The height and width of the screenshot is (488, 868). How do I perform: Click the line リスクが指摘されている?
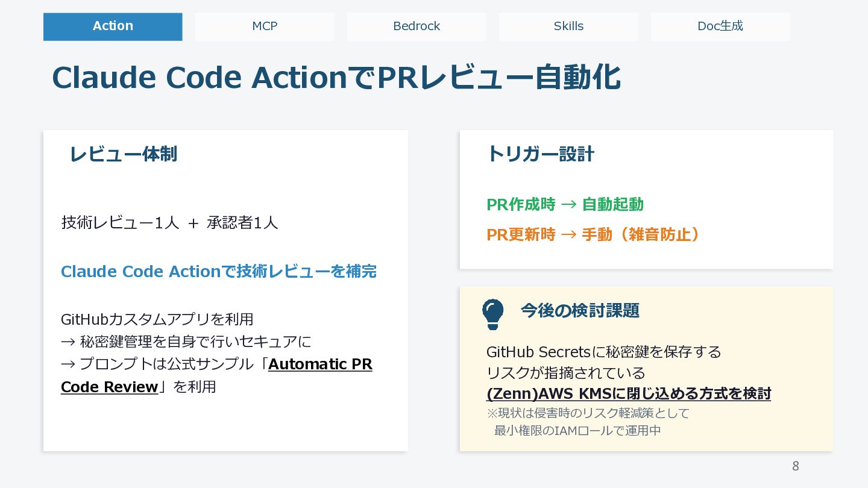pos(565,373)
